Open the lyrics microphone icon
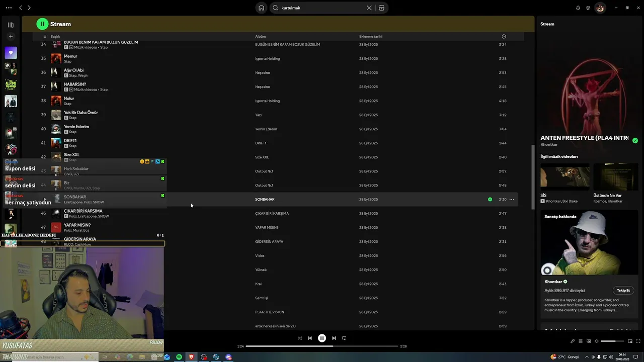Screen dimensions: 644x362 tap(573, 341)
